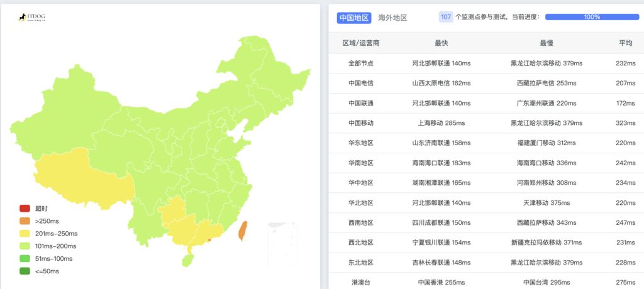The width and height of the screenshot is (644, 289).
Task: Click the dark green <=50ms legend swatch
Action: point(25,271)
